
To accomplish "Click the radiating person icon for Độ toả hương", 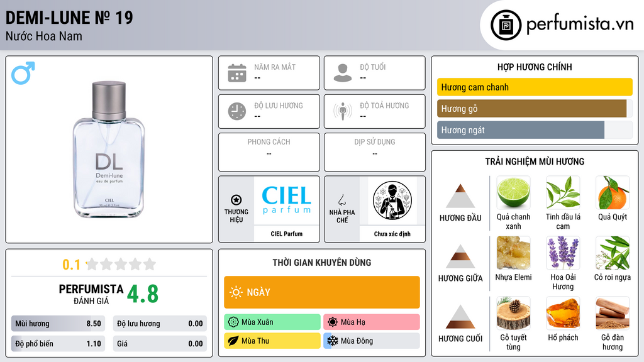I will [x=343, y=111].
